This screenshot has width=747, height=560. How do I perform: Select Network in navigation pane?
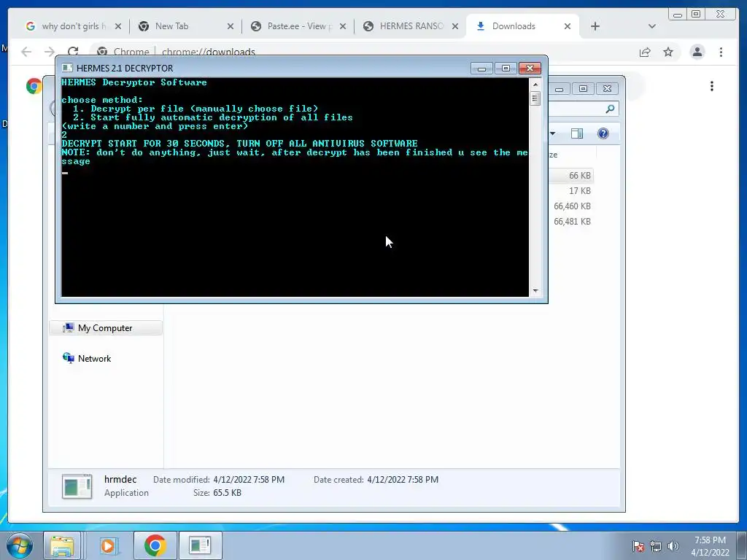coord(94,359)
